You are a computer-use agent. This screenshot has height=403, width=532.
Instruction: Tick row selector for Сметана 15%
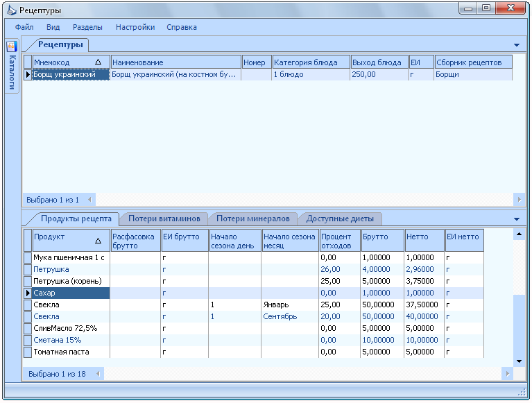point(28,341)
